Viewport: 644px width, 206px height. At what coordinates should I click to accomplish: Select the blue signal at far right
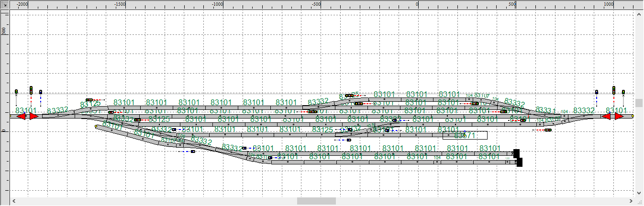point(597,92)
